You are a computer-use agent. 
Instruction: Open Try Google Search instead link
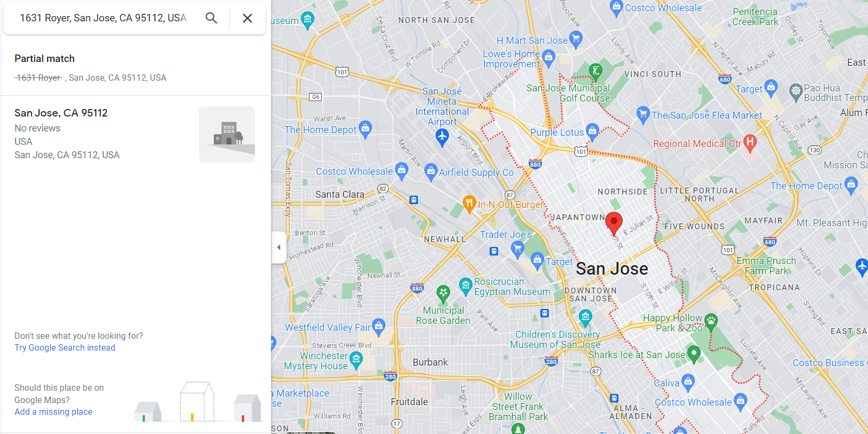65,348
